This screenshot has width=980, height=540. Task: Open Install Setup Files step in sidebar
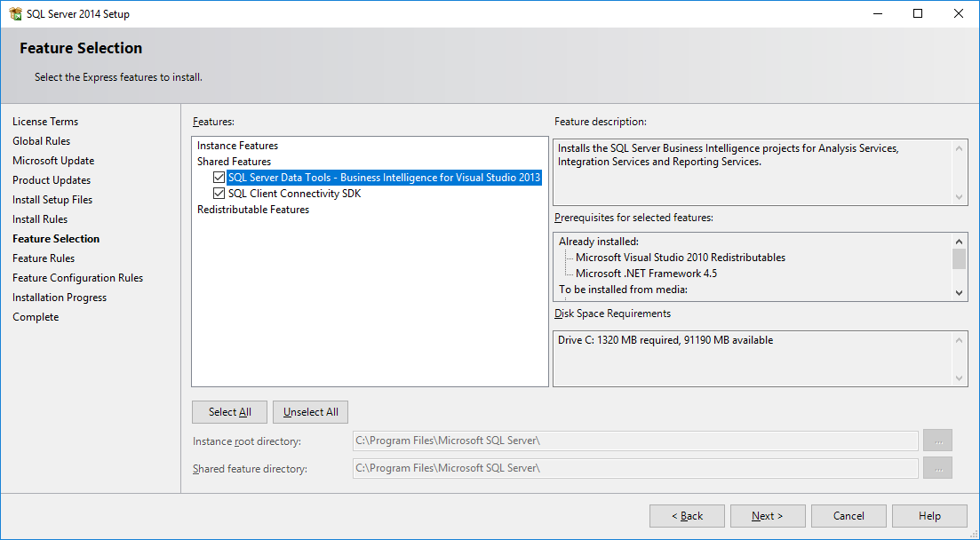[52, 200]
